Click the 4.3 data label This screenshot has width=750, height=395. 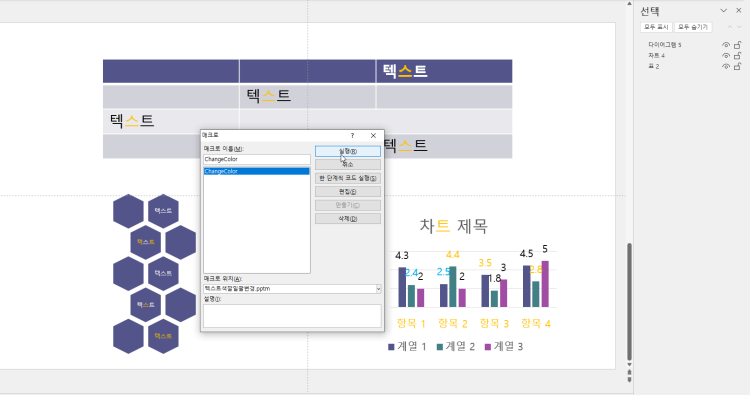402,256
